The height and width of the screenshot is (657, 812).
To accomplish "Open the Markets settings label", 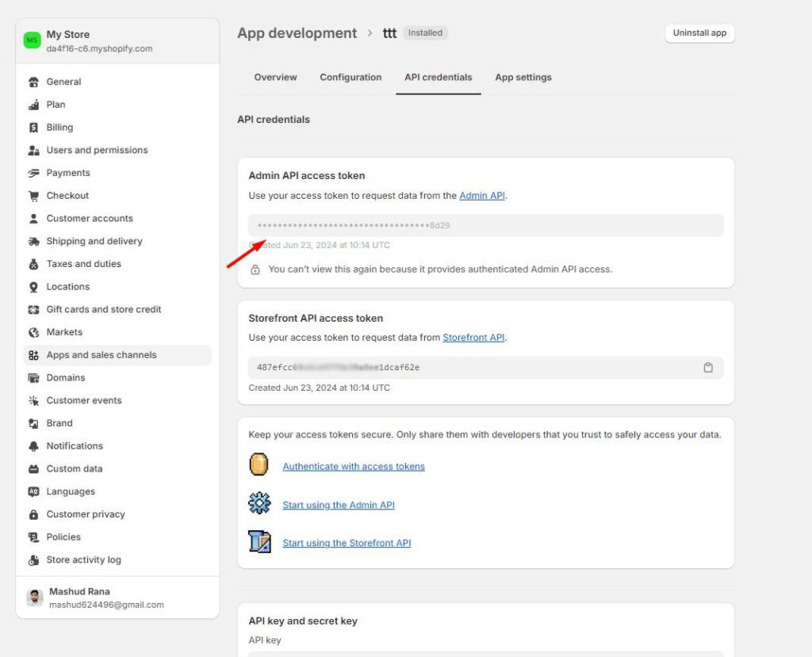I will (64, 332).
